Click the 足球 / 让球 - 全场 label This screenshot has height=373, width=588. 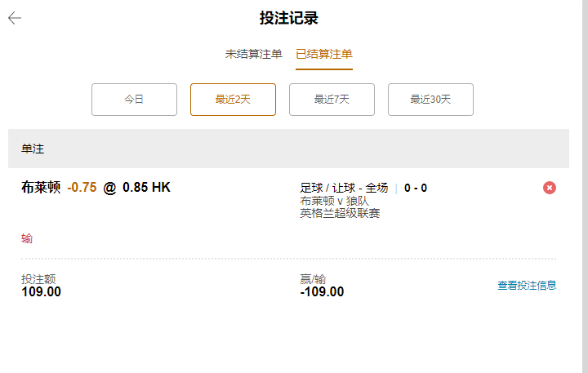point(344,188)
